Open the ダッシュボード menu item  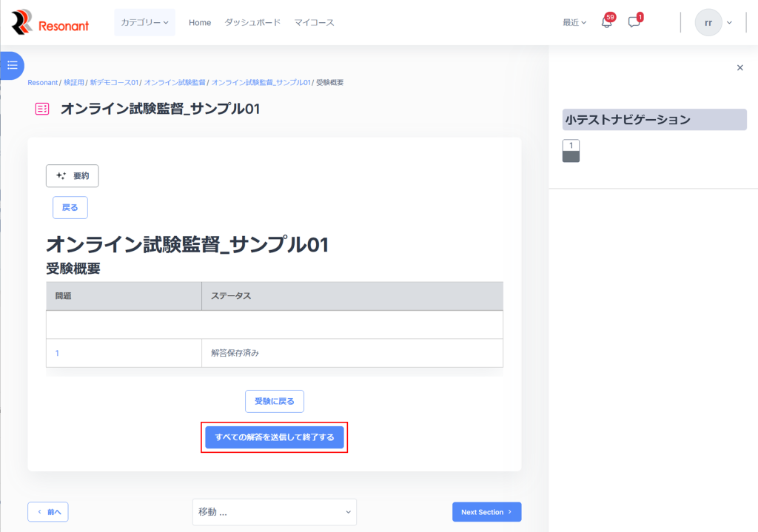point(252,23)
